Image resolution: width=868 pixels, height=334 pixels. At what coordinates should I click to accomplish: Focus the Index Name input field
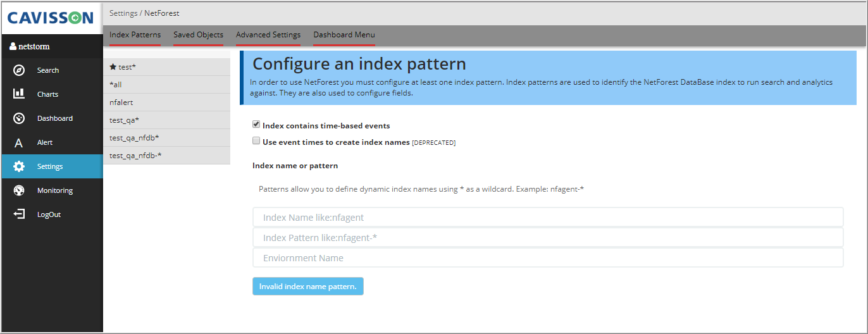548,217
